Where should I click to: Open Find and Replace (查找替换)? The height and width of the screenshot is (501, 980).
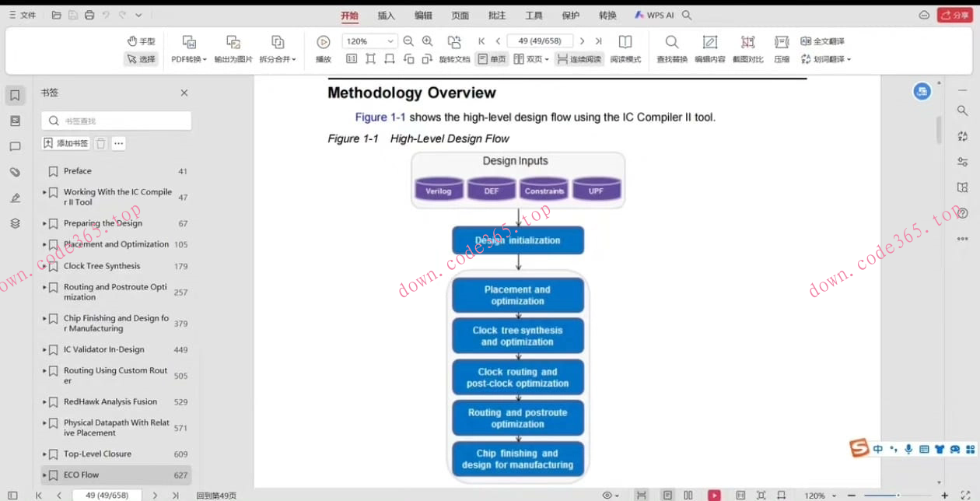[672, 42]
